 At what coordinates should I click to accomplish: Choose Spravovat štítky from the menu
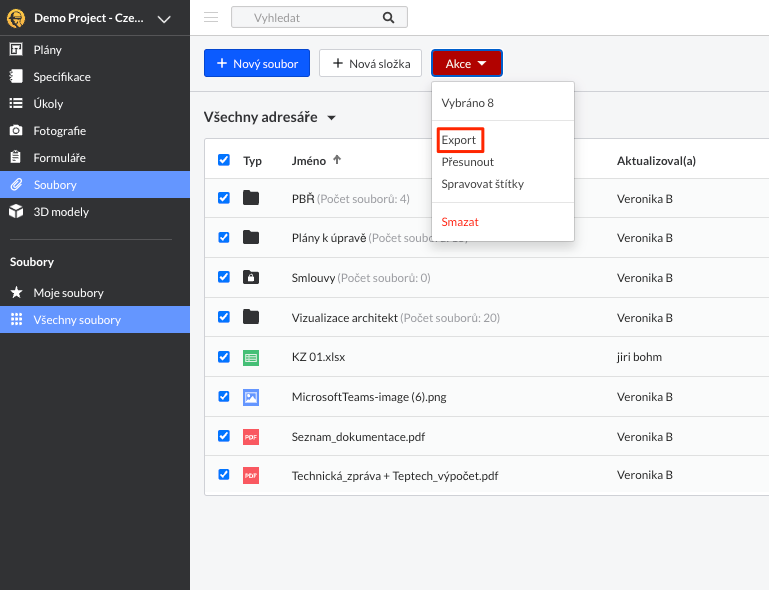483,184
